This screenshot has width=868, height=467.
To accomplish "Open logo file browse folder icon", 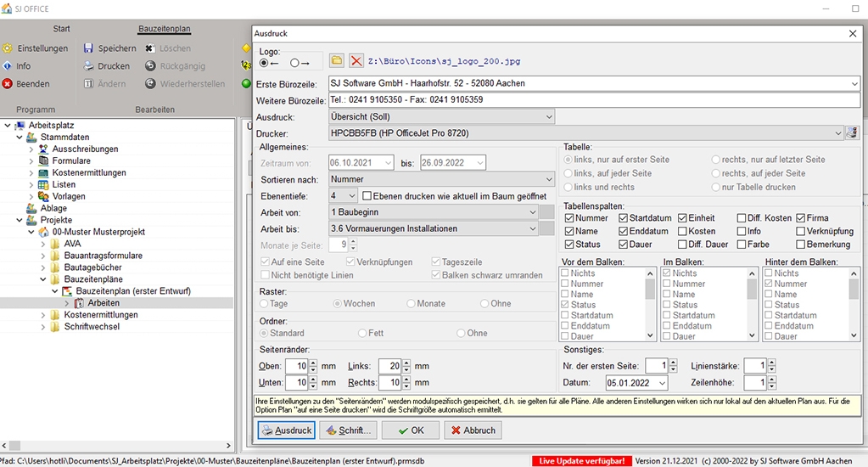I will point(337,61).
